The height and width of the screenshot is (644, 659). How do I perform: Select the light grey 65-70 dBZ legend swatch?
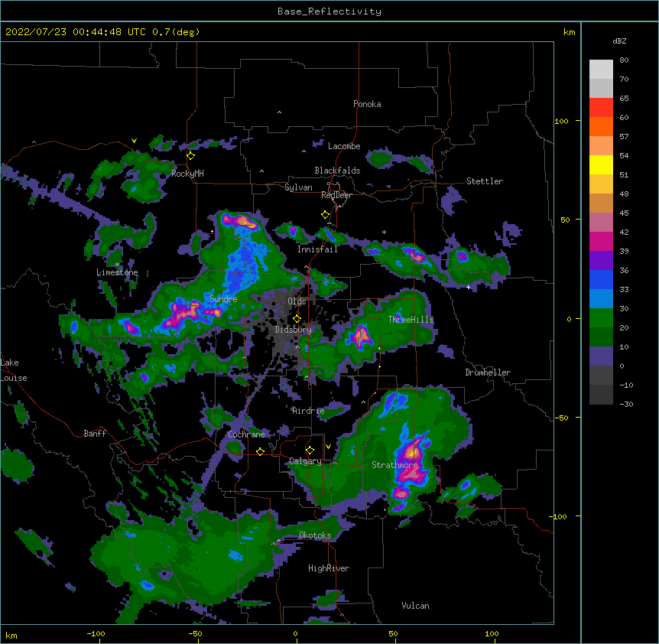[x=601, y=88]
